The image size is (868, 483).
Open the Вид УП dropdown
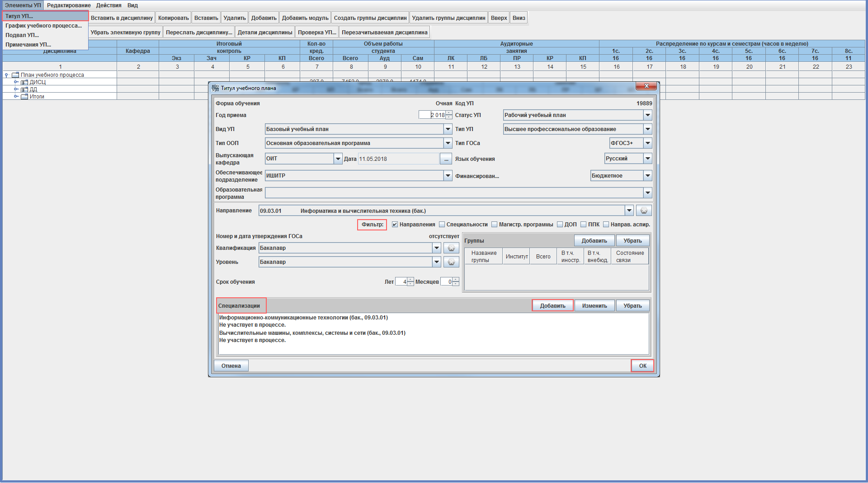(x=448, y=129)
